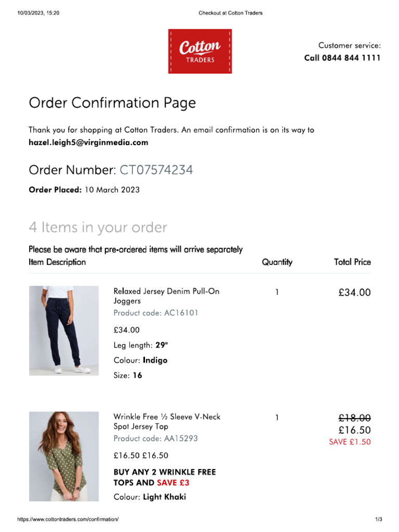Click the SAVE £1.50 discount label
This screenshot has width=399, height=532.
point(350,442)
